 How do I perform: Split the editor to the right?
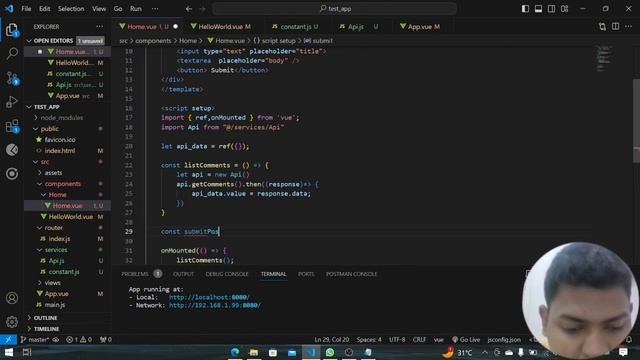click(616, 27)
